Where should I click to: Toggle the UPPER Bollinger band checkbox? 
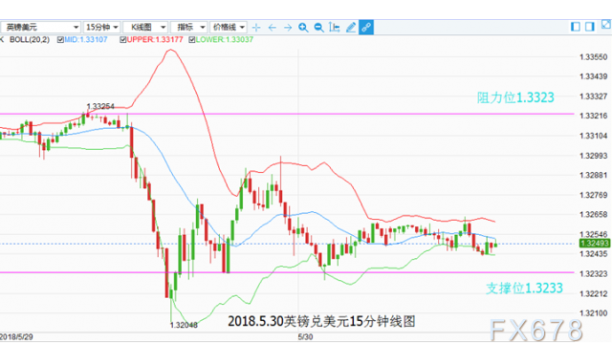[x=123, y=40]
